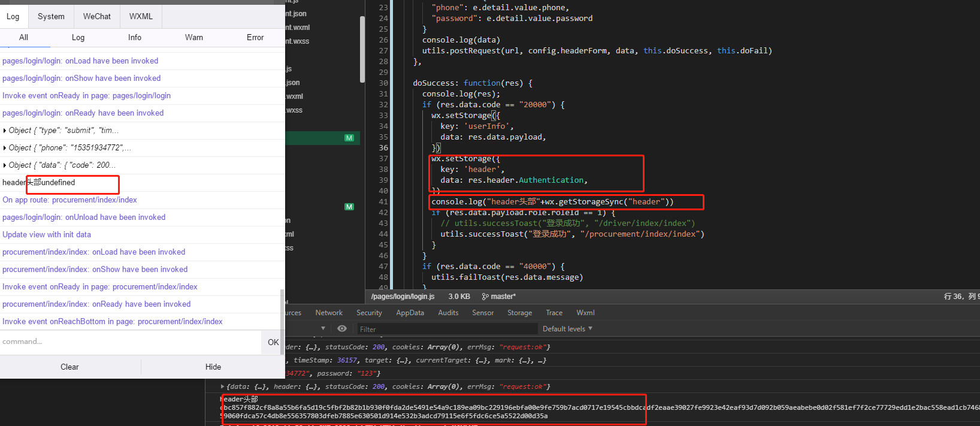Click 'Invoke event onReady in page: pages/login/login'
Screen dimensions: 980x426
(x=142, y=95)
